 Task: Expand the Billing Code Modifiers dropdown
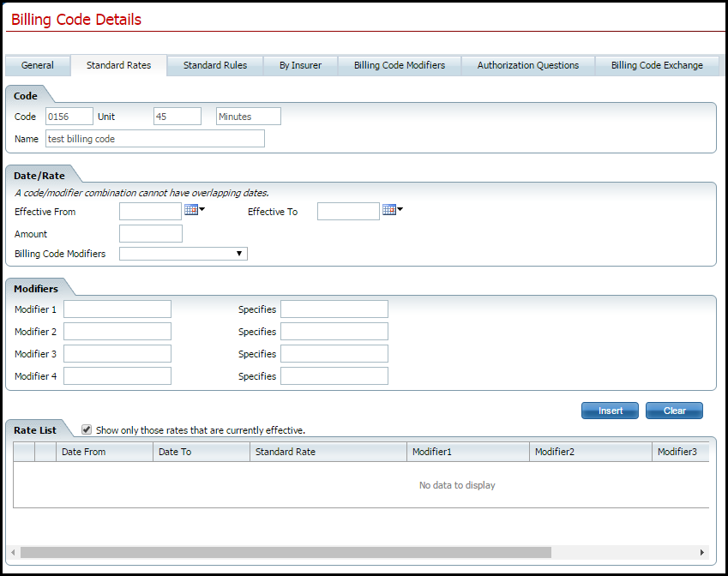click(184, 254)
